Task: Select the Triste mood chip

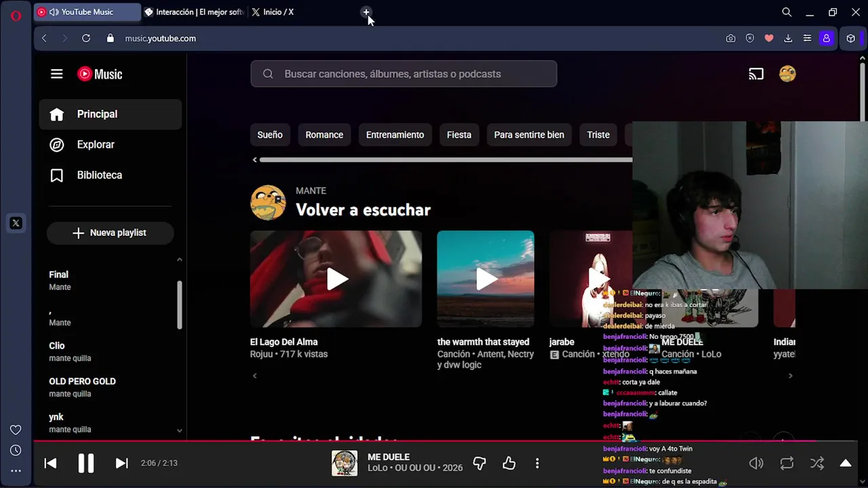Action: point(598,135)
